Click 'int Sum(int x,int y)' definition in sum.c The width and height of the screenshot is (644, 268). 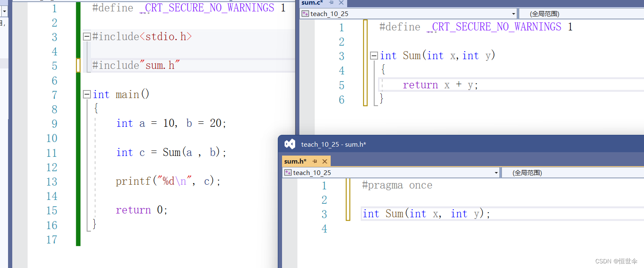click(x=438, y=55)
